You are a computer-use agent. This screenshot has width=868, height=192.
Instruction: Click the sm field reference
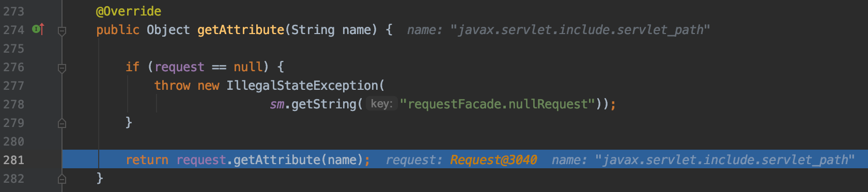277,104
